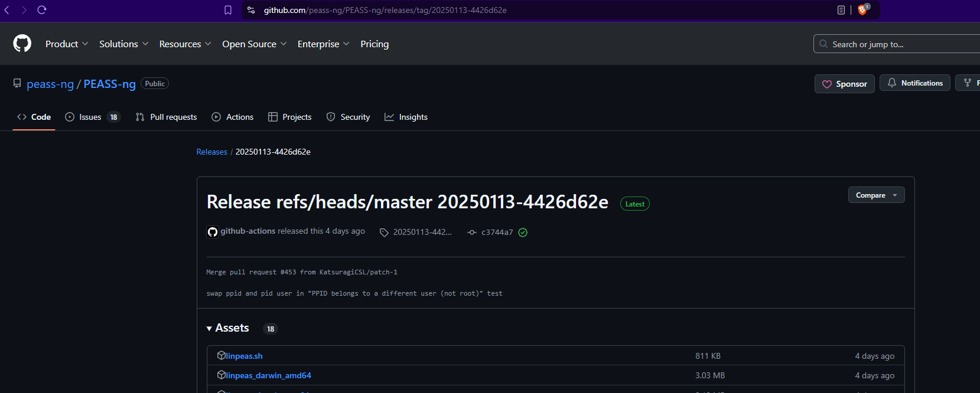The image size is (980, 393).
Task: Switch to the Pull requests tab
Action: [x=167, y=117]
